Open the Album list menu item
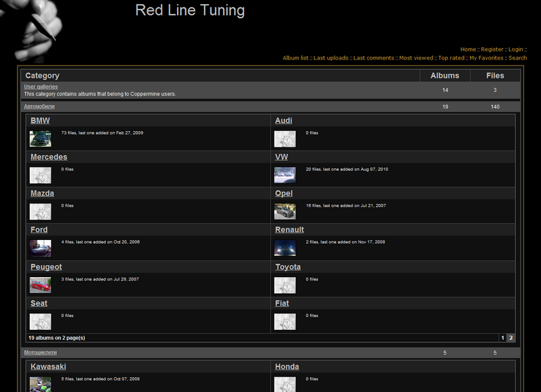This screenshot has width=541, height=392. click(296, 58)
